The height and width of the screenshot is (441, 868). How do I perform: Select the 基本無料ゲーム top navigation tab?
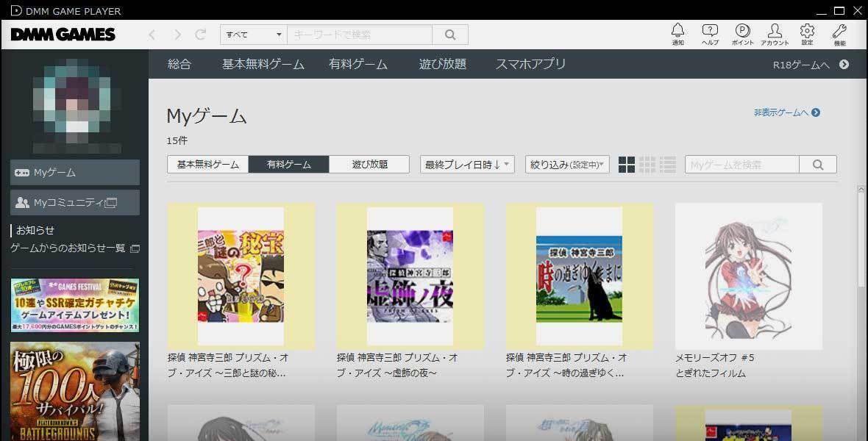pyautogui.click(x=263, y=64)
